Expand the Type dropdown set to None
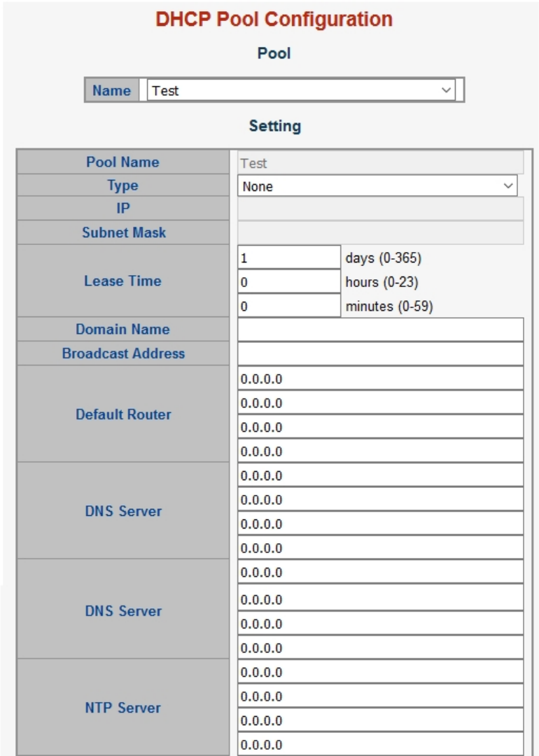Image resolution: width=539 pixels, height=756 pixels. pos(377,186)
